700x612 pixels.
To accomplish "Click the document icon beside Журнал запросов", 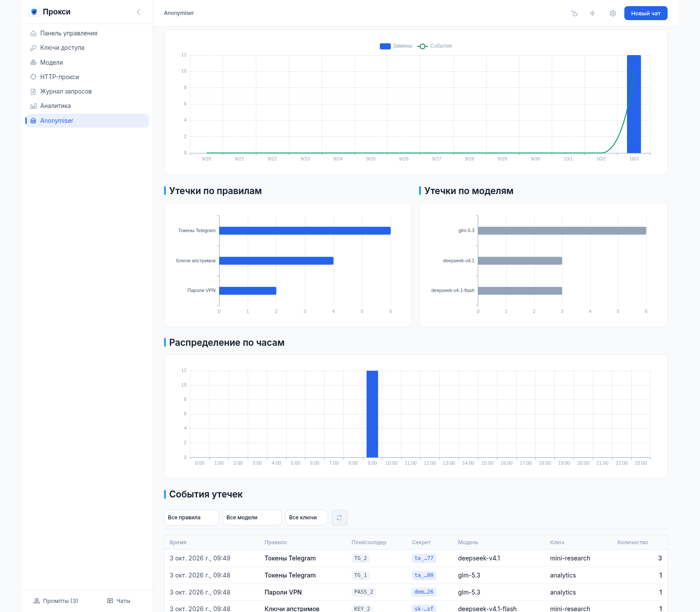I will [x=33, y=91].
